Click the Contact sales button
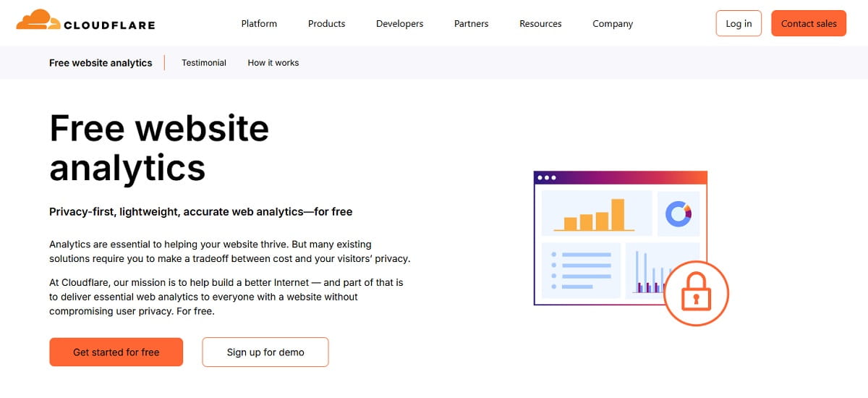868x398 pixels. 809,23
